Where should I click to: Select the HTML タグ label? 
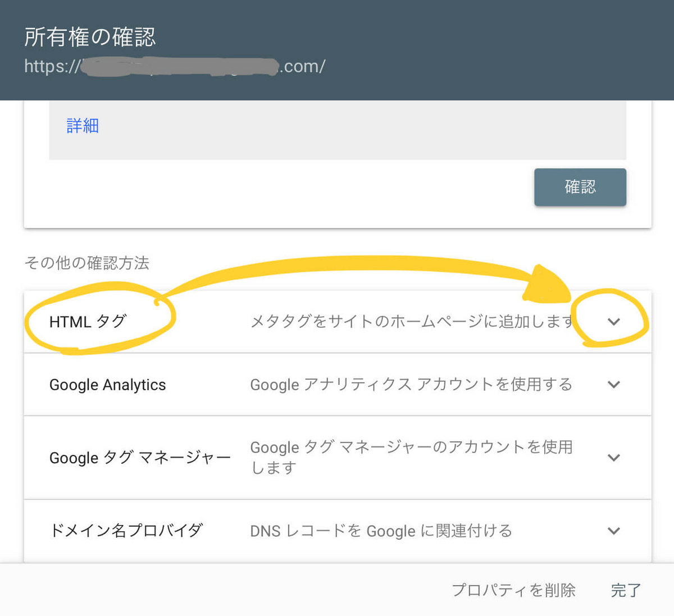(88, 322)
